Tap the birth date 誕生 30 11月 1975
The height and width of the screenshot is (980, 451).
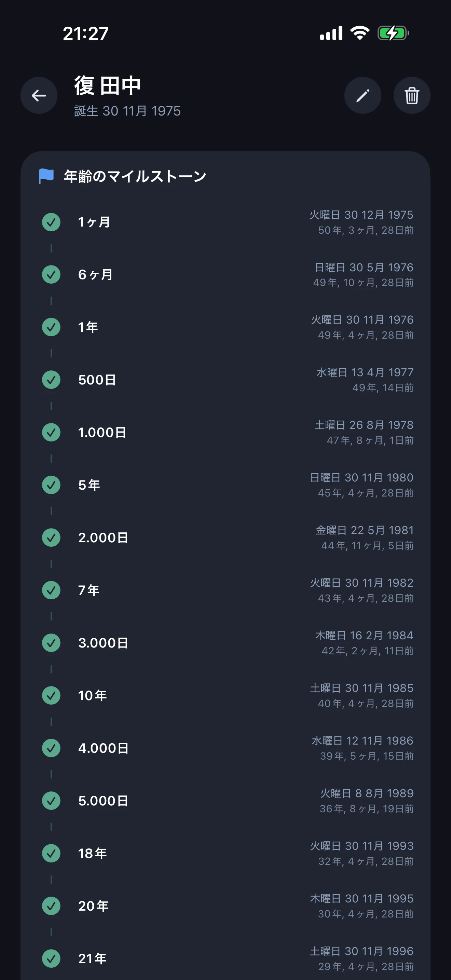click(127, 111)
